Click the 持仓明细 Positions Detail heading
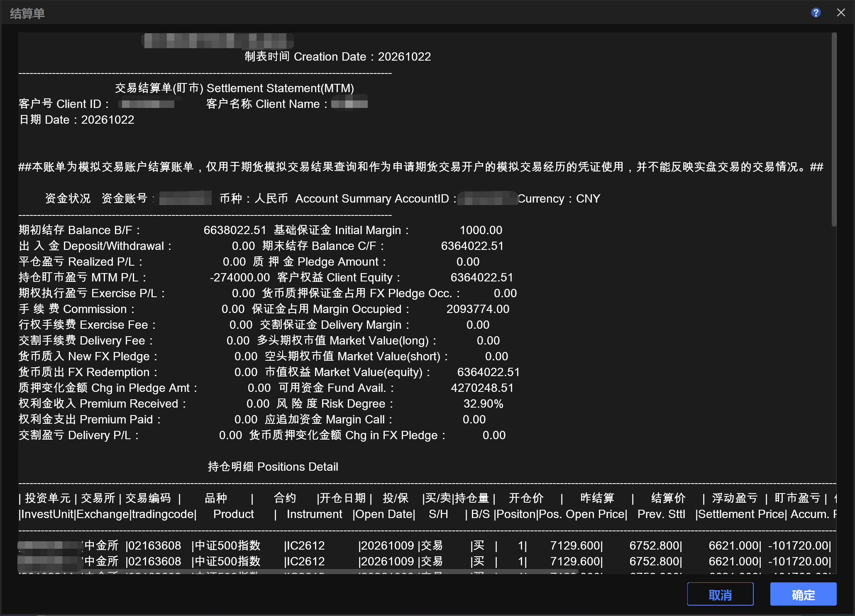 tap(273, 467)
